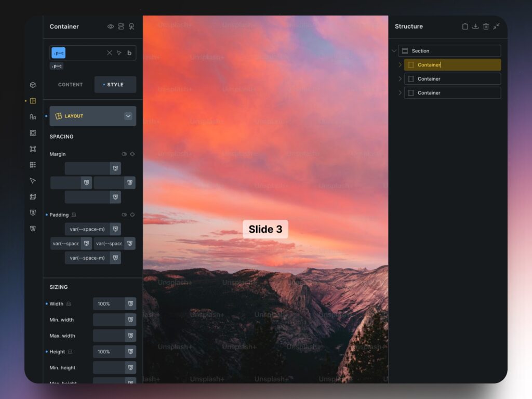532x399 pixels.
Task: Clear the class using the X icon
Action: click(109, 53)
